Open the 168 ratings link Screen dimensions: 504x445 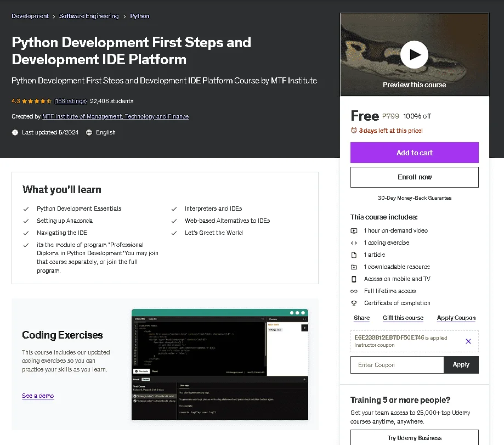pyautogui.click(x=70, y=101)
